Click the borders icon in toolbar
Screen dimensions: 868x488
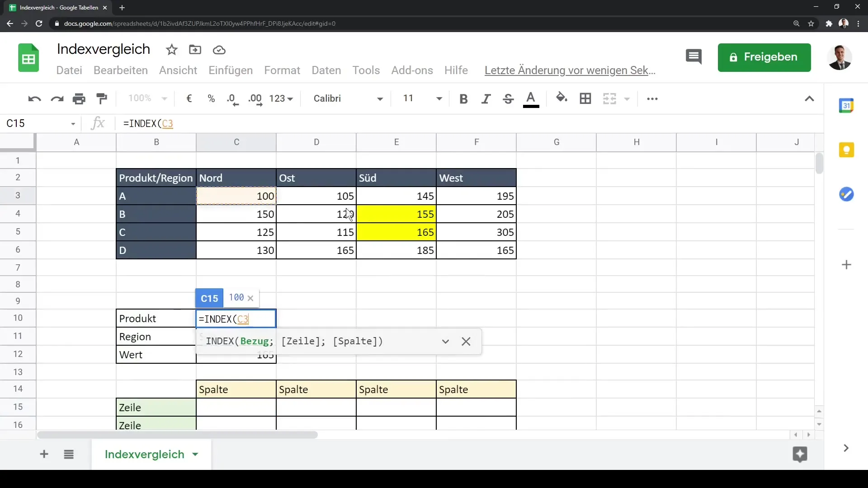(585, 99)
